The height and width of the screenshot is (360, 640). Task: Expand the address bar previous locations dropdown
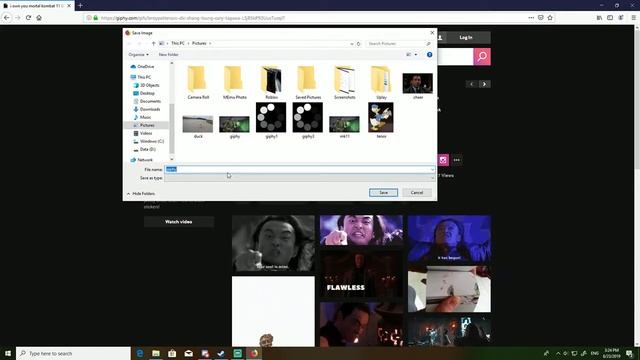click(x=352, y=44)
